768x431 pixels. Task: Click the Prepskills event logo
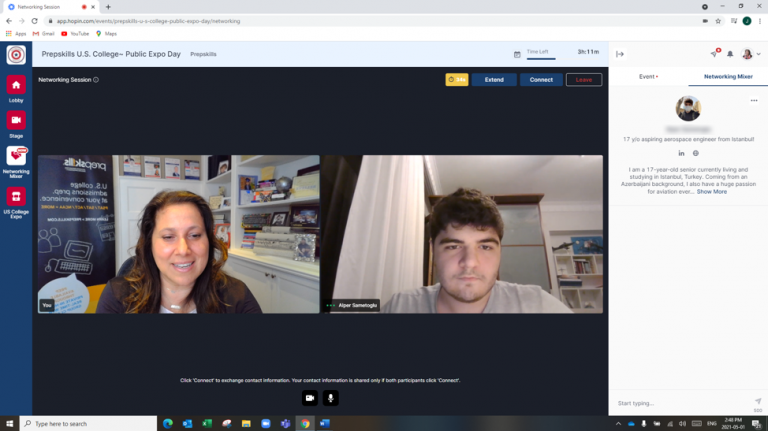[16, 54]
